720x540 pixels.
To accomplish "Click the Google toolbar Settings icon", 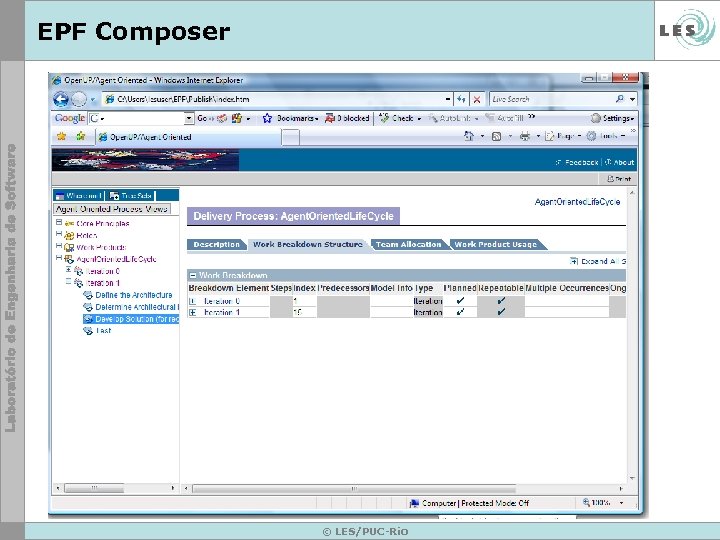I will pyautogui.click(x=596, y=118).
